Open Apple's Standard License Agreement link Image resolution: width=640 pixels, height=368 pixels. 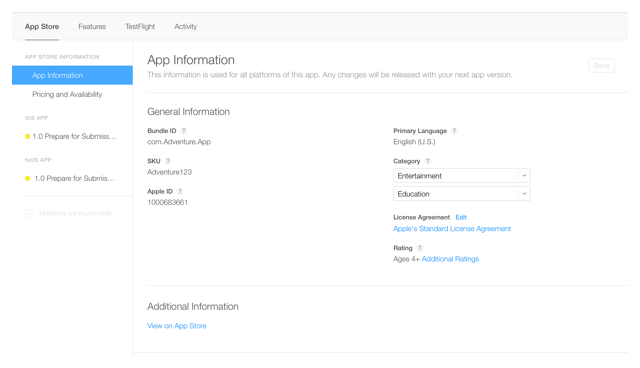(x=452, y=228)
